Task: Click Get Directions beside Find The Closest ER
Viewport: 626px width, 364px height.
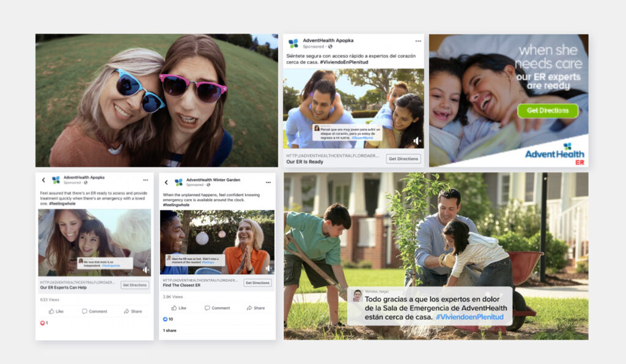Action: [x=257, y=283]
